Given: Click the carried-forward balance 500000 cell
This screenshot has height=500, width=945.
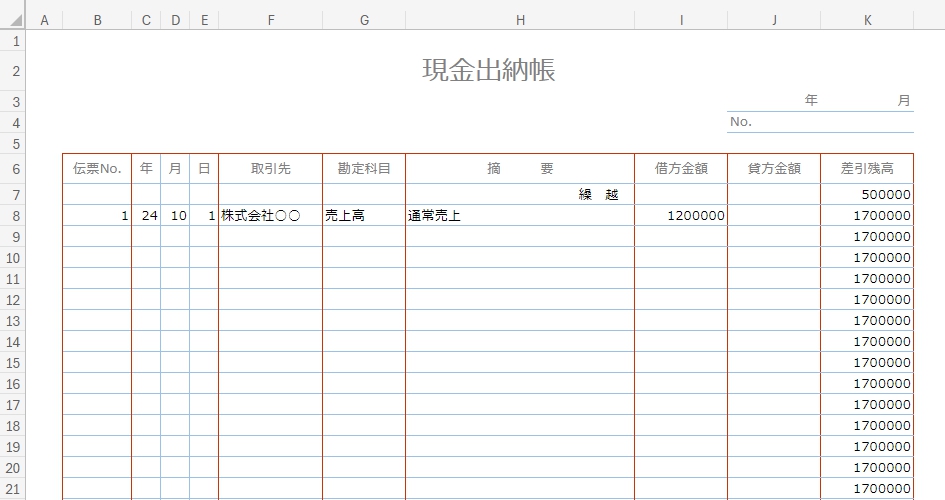Looking at the screenshot, I should [866, 194].
